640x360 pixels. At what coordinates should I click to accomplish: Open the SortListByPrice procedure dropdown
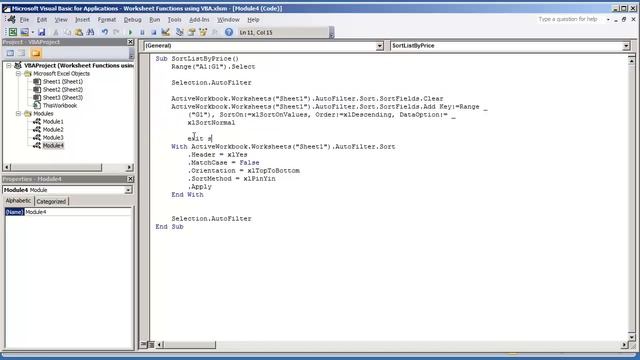(x=626, y=46)
